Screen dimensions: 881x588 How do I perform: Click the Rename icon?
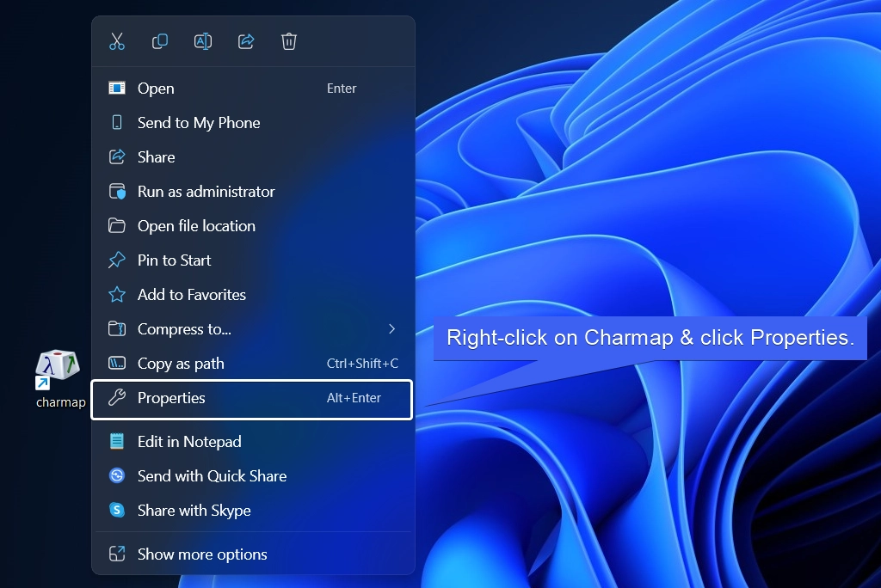click(x=203, y=41)
